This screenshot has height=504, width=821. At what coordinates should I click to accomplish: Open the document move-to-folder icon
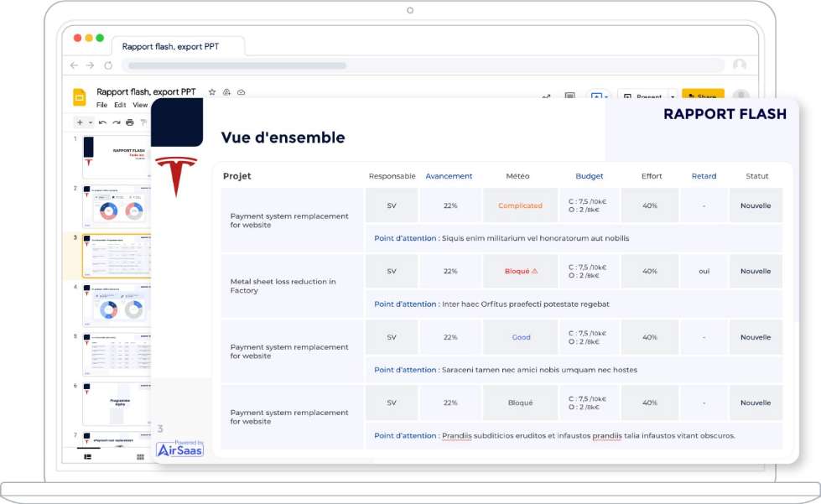(227, 92)
